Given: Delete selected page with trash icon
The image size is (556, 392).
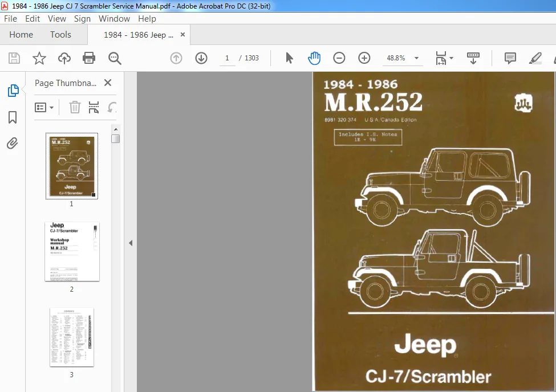Looking at the screenshot, I should pyautogui.click(x=75, y=107).
